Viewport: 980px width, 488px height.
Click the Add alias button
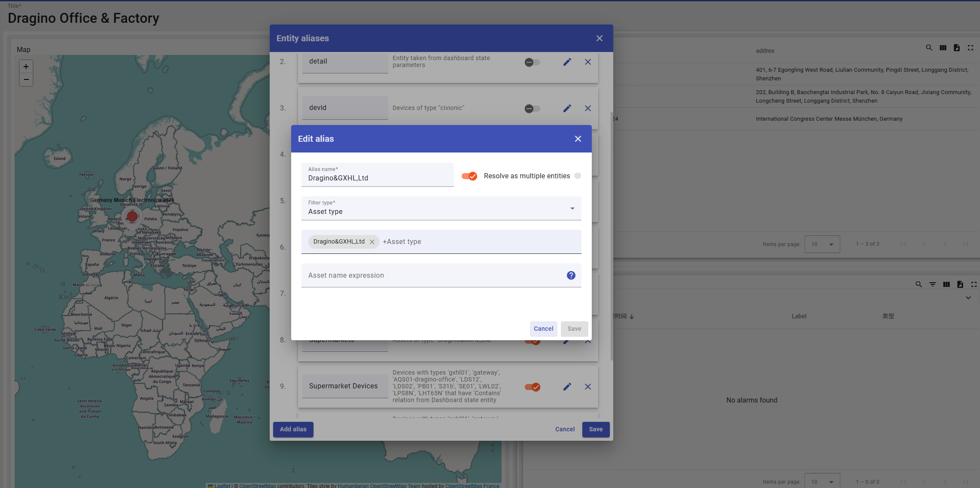click(293, 429)
